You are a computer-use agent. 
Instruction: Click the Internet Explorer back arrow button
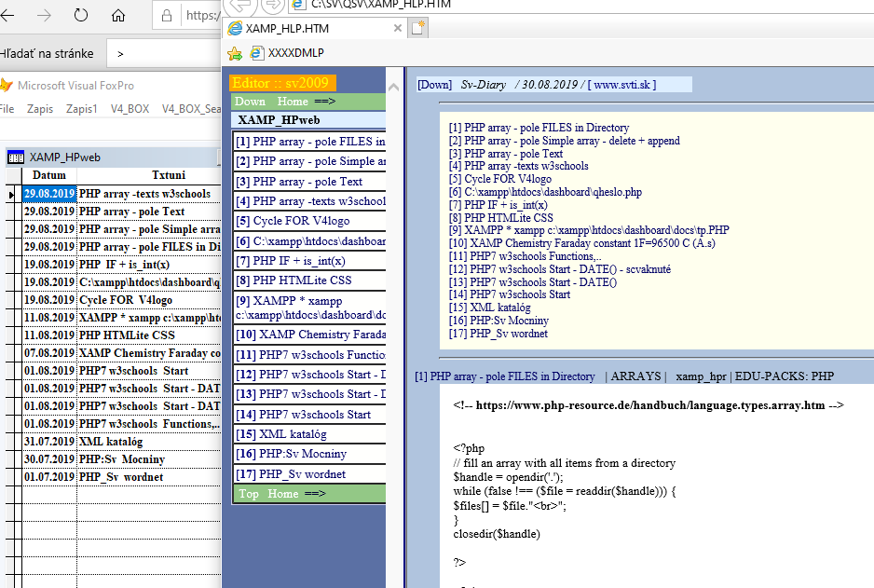point(240,5)
